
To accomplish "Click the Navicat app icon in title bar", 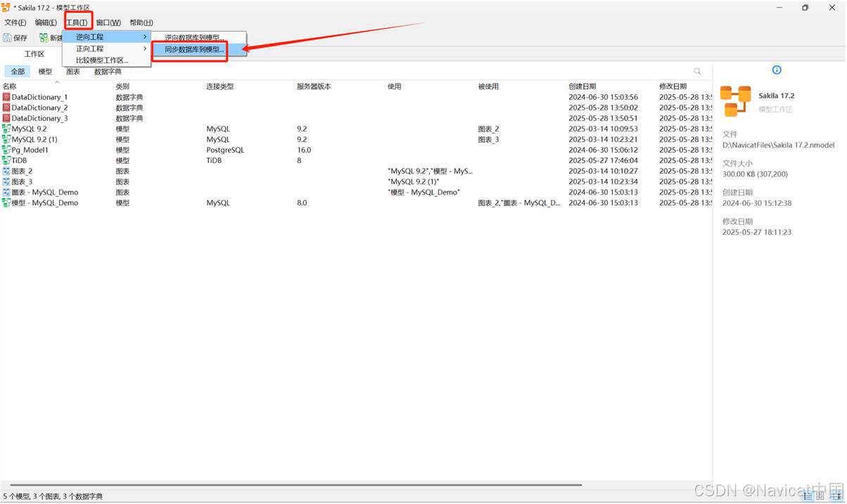I will point(6,7).
